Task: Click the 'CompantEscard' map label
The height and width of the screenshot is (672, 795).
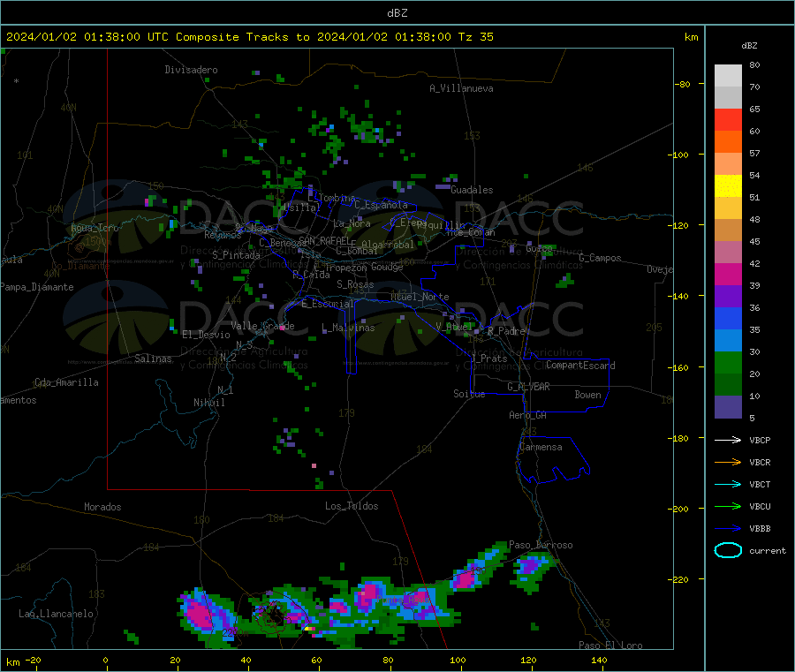Action: pos(580,365)
